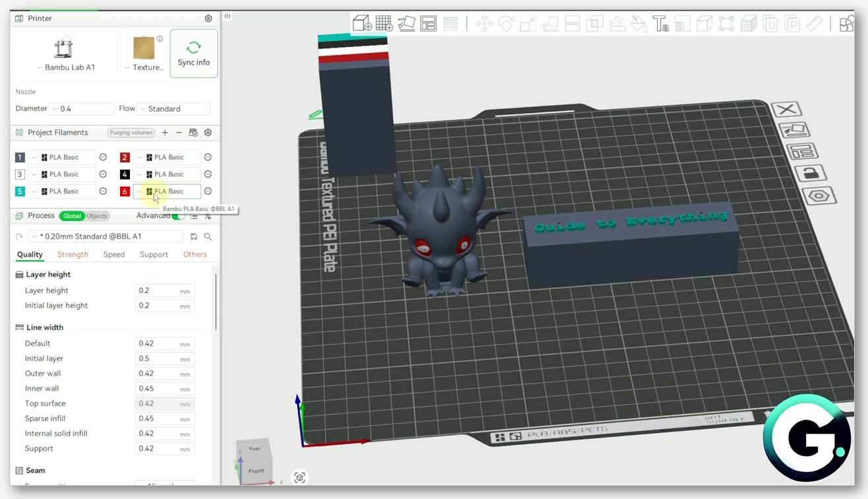This screenshot has width=868, height=499.
Task: Switch to the Others tab
Action: (195, 255)
